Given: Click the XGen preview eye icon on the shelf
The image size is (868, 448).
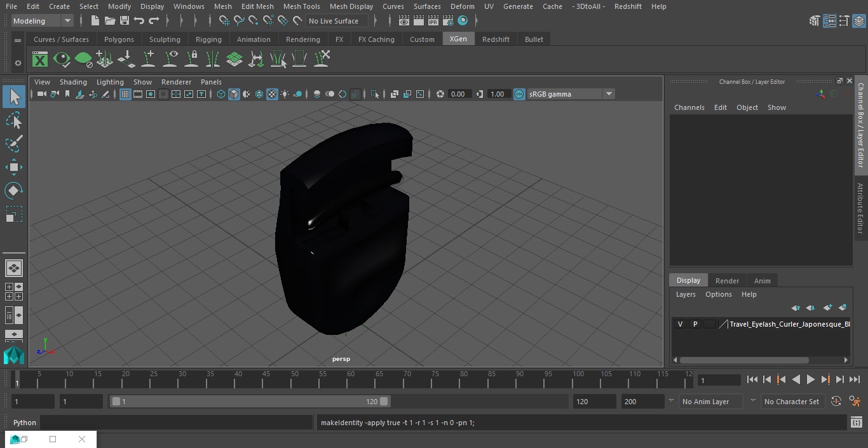Looking at the screenshot, I should pos(62,60).
